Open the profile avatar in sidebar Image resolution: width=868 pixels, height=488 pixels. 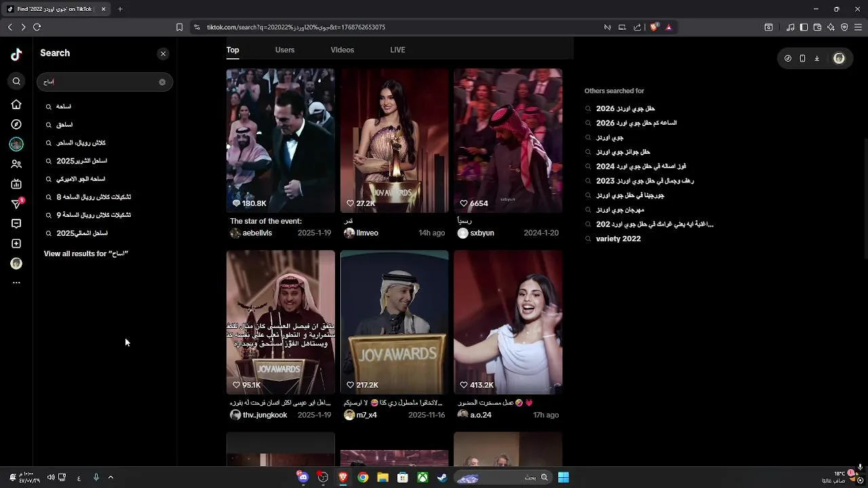pyautogui.click(x=16, y=264)
